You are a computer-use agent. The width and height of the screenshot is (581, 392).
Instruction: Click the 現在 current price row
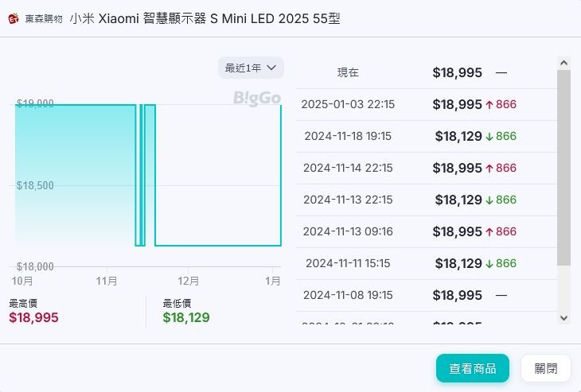[x=426, y=72]
